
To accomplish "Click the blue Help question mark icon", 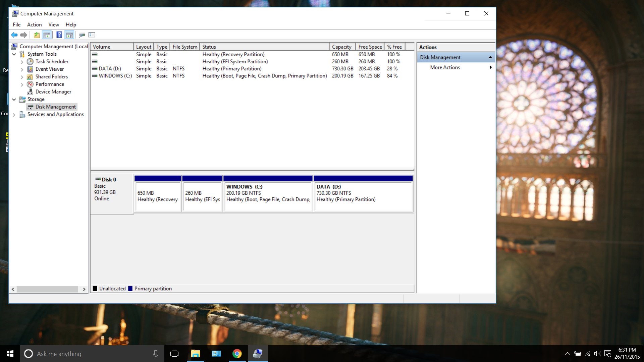I will pos(59,35).
